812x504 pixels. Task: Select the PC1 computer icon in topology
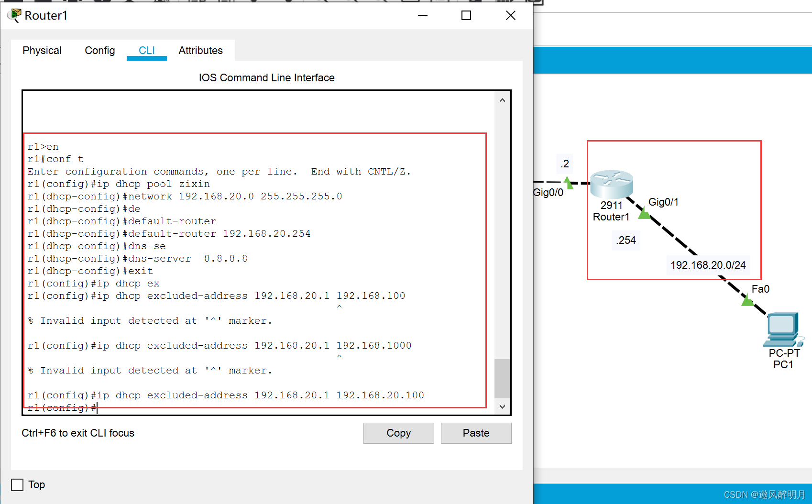tap(783, 329)
